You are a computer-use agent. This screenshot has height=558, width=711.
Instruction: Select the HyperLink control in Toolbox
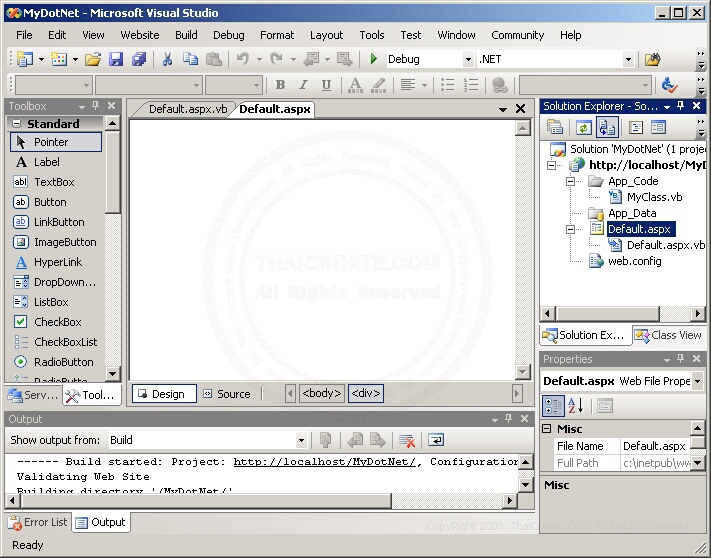[x=56, y=262]
